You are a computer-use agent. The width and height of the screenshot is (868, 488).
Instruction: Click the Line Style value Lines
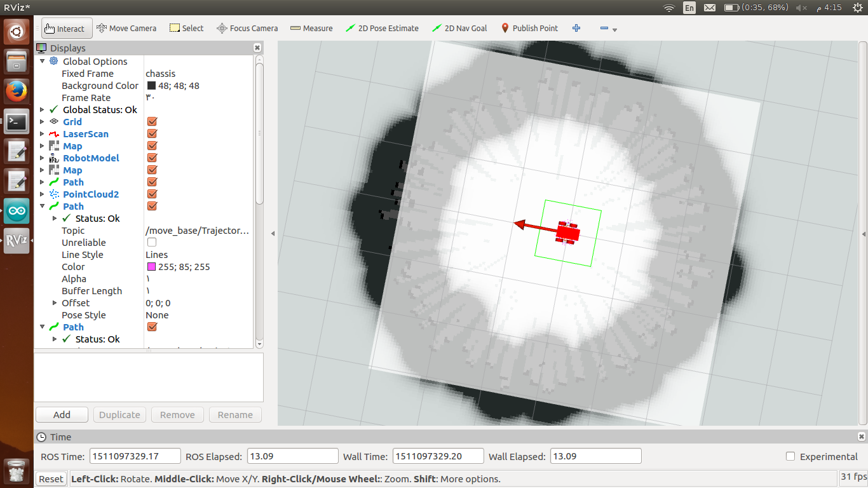(157, 254)
